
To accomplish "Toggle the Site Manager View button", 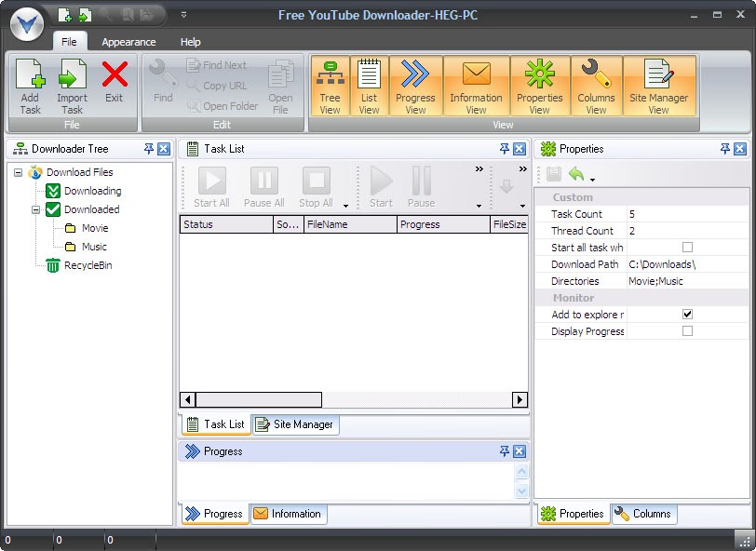I will coord(658,87).
